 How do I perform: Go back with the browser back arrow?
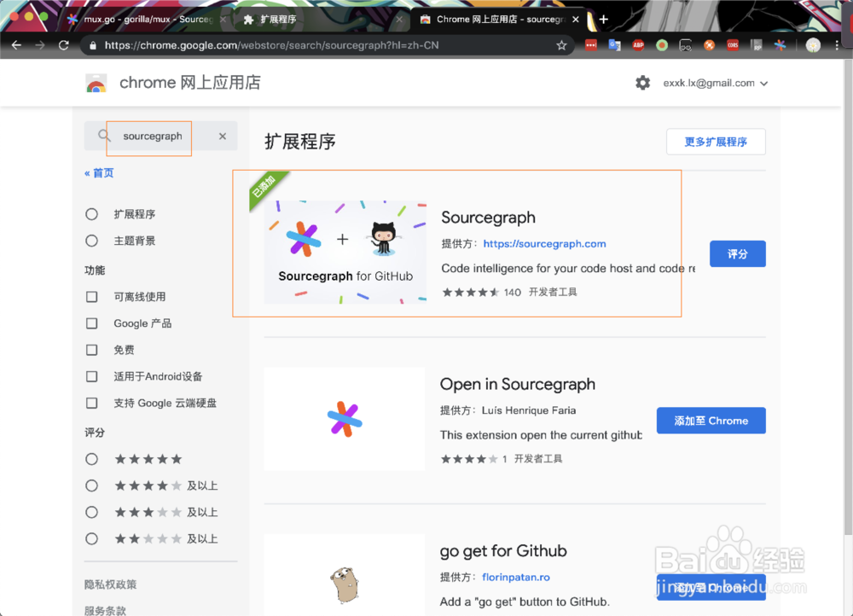[x=16, y=45]
